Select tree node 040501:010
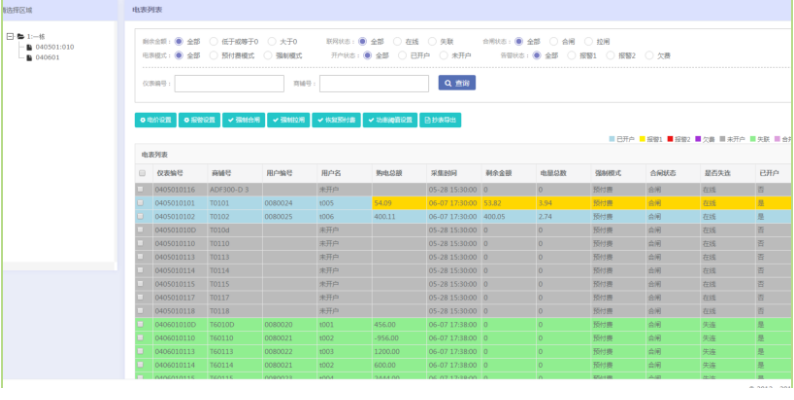The width and height of the screenshot is (794, 400). 54,47
